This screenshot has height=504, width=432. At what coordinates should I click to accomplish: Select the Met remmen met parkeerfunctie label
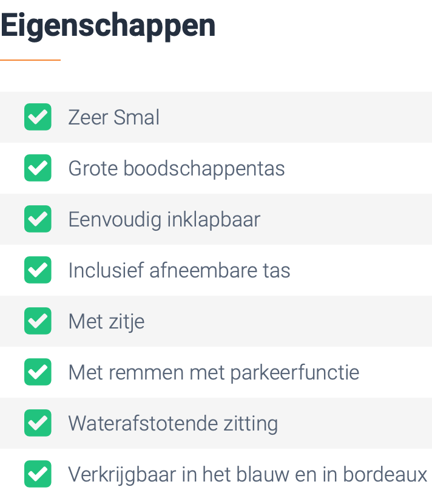point(214,373)
